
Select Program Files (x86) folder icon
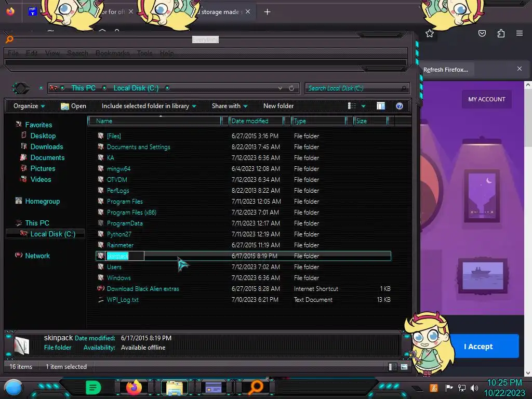point(101,212)
